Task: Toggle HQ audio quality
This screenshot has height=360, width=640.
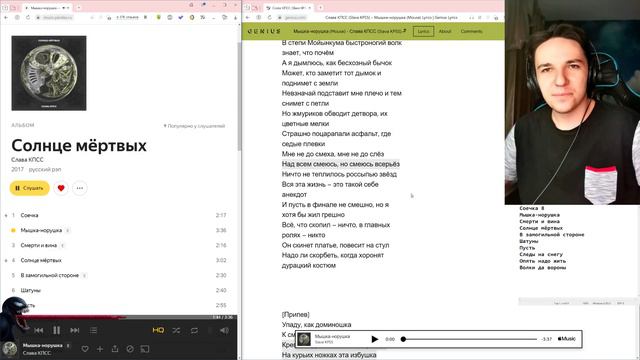Action: click(158, 330)
